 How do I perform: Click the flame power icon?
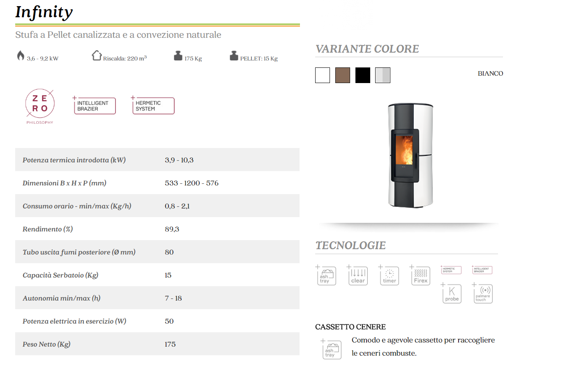coord(21,56)
